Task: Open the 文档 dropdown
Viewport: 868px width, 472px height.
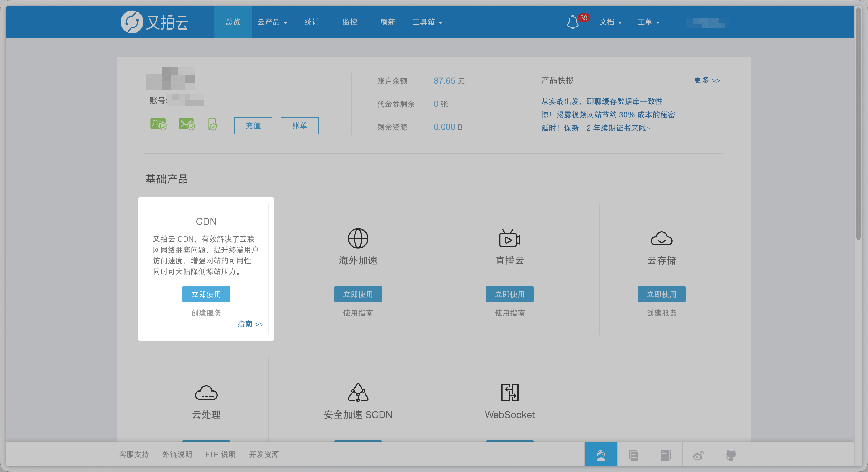Action: click(610, 22)
